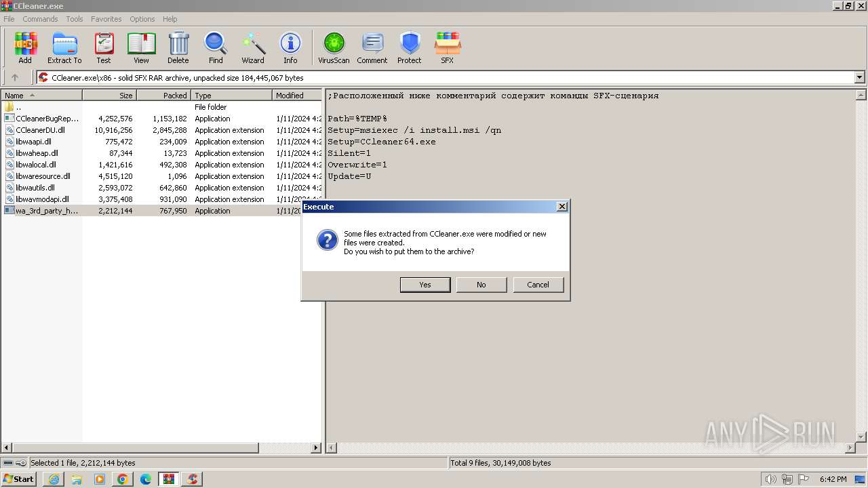Viewport: 868px width, 488px height.
Task: Select CCleanerDU.dll file
Action: [161, 130]
